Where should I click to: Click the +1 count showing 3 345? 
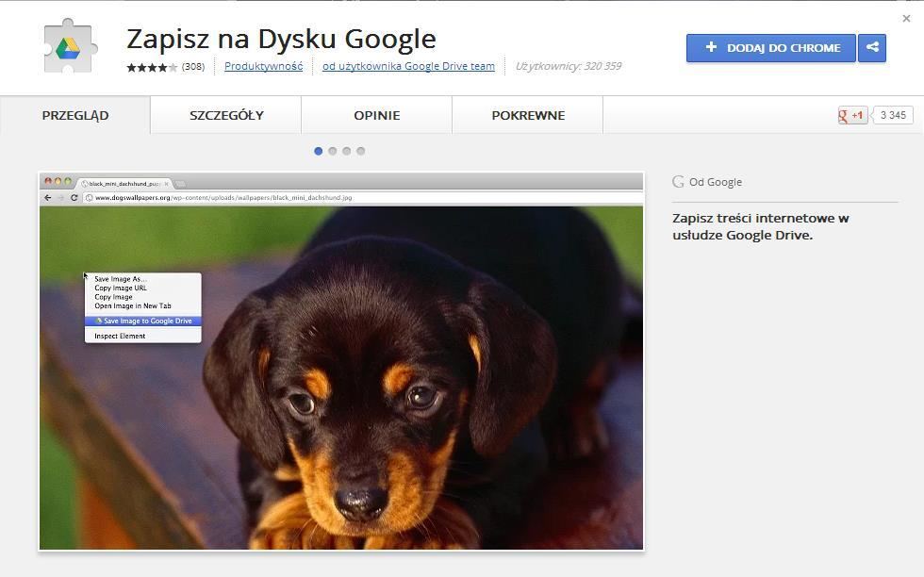(892, 115)
